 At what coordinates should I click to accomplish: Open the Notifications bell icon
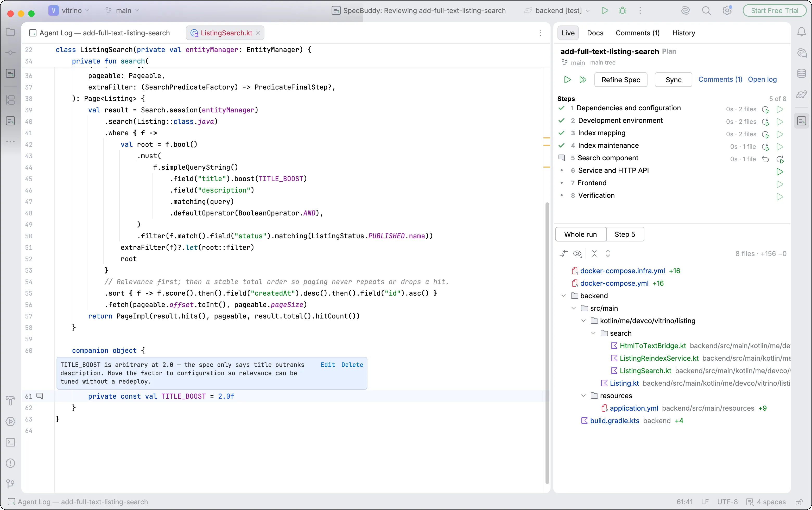tap(801, 32)
